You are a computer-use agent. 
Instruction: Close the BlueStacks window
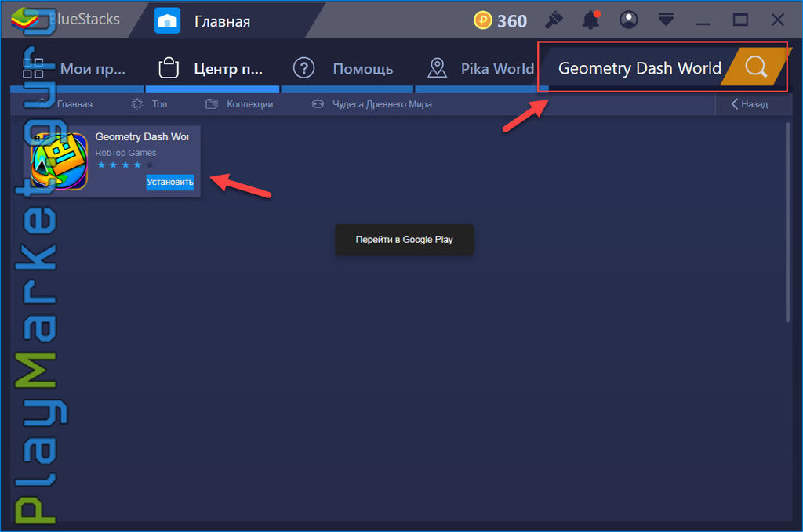(x=777, y=20)
